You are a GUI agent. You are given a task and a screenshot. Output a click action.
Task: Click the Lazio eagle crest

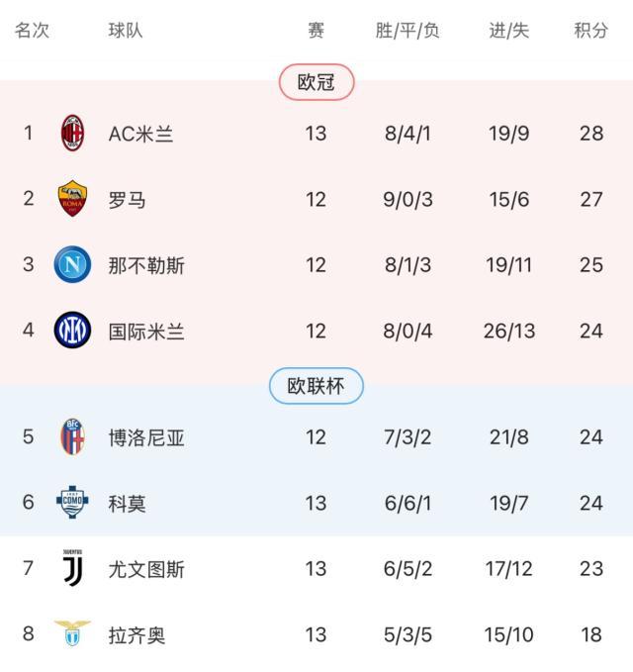click(x=72, y=633)
